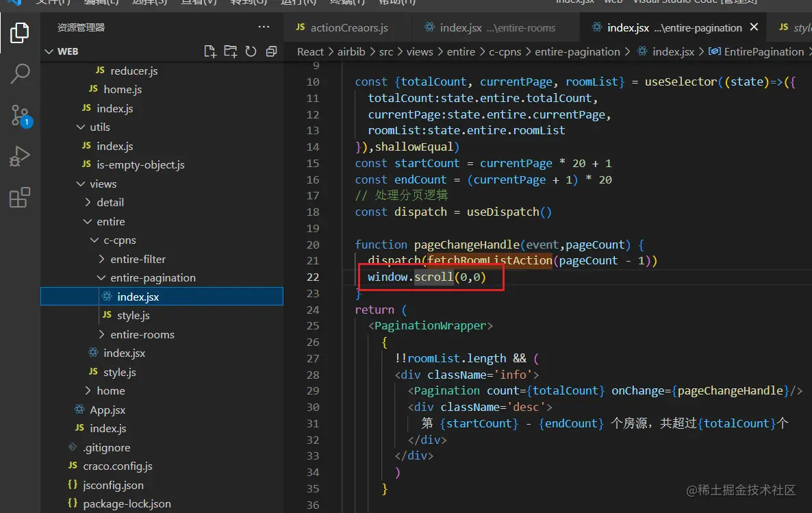Collapse the utils folder
This screenshot has height=513, width=812.
click(99, 127)
